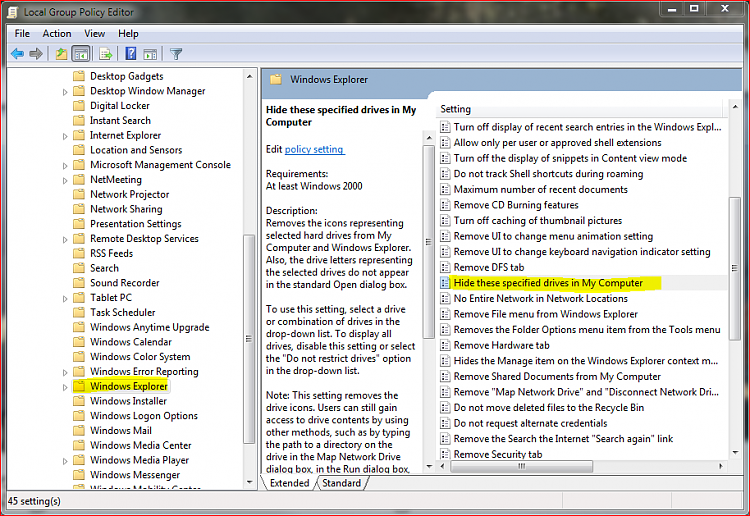Click the settings list scroll right arrow
This screenshot has height=516, width=750.
(720, 466)
